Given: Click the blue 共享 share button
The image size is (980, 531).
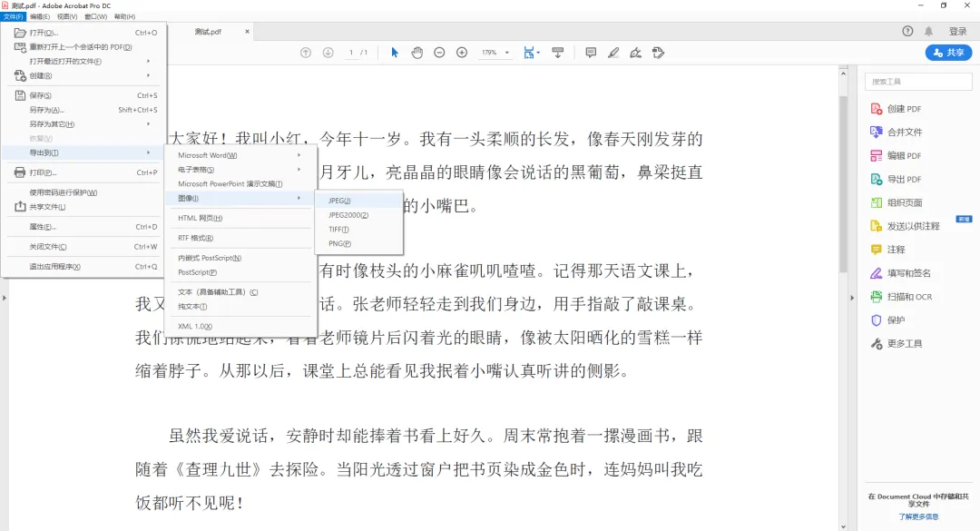Looking at the screenshot, I should [948, 53].
